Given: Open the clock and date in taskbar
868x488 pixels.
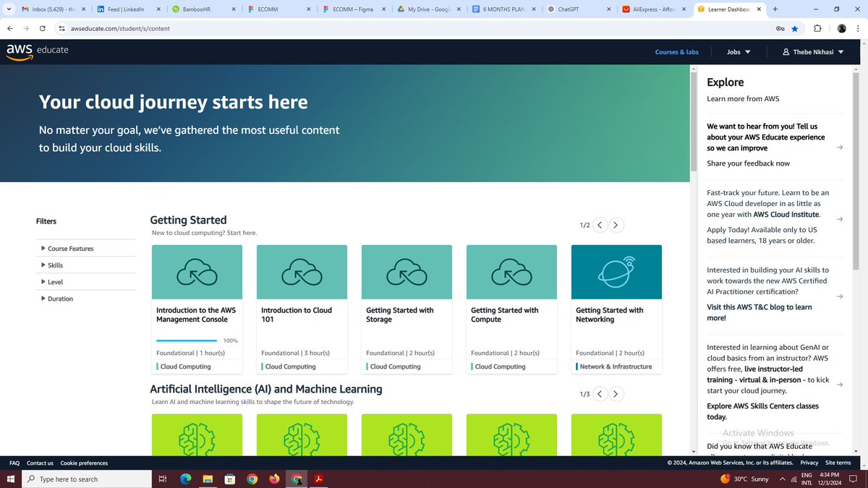Looking at the screenshot, I should tap(828, 479).
